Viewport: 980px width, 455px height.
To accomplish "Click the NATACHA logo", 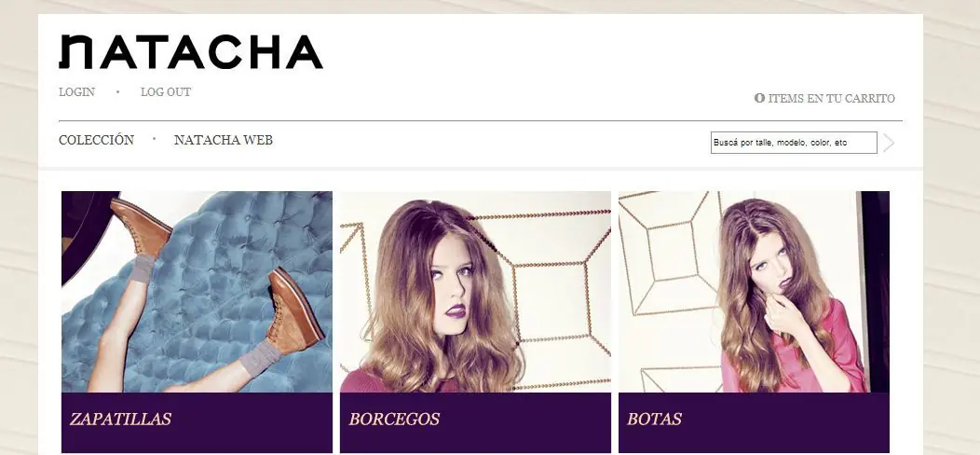I will pyautogui.click(x=191, y=52).
